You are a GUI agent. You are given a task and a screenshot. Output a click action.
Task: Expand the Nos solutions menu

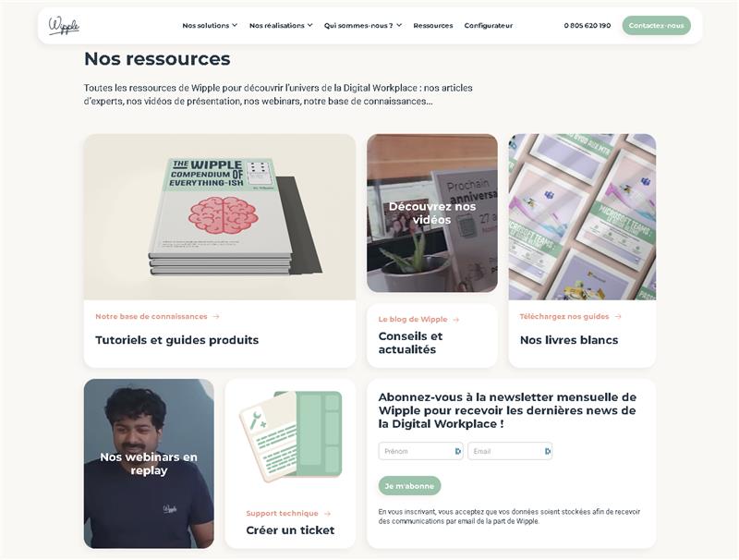[210, 26]
